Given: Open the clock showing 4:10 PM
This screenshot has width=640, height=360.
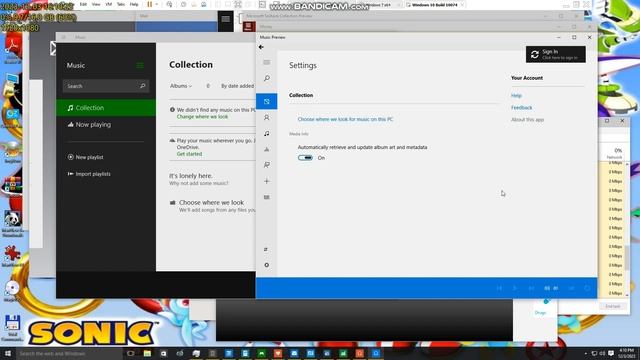Looking at the screenshot, I should point(627,353).
